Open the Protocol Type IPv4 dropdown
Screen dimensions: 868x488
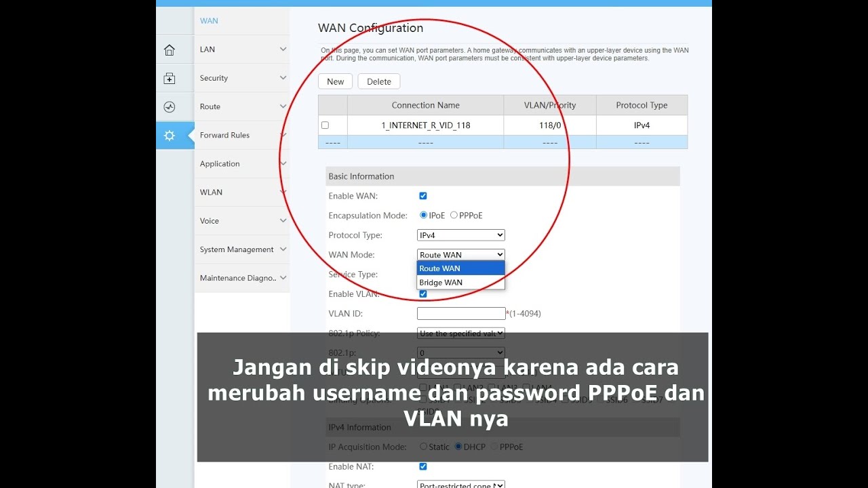click(461, 235)
